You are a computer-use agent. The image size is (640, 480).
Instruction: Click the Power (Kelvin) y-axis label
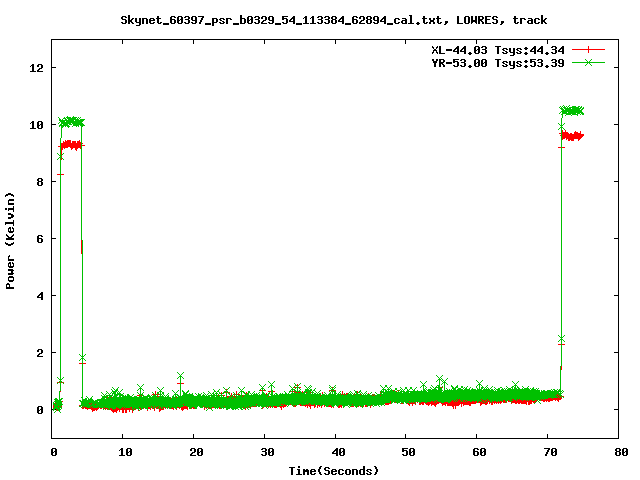coord(10,241)
